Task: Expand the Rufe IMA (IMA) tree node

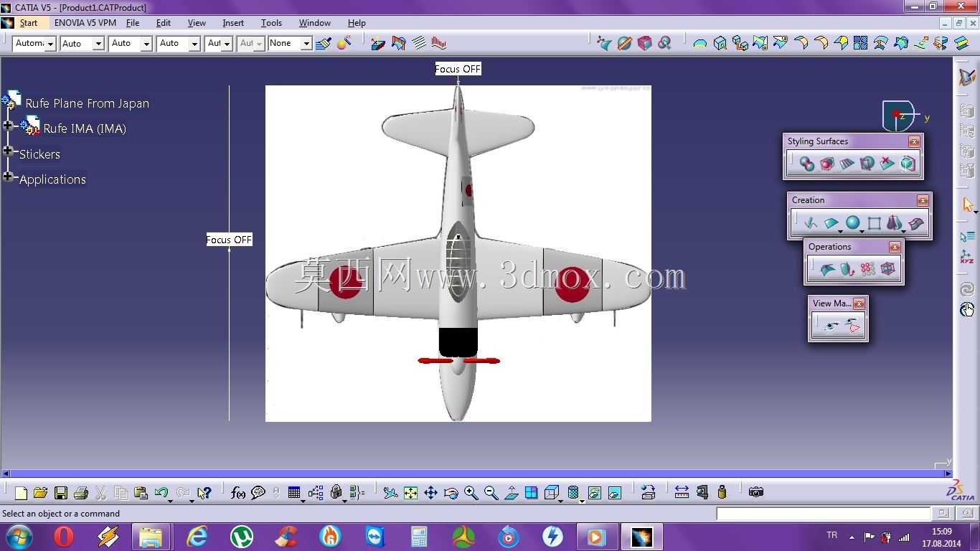Action: [x=8, y=126]
